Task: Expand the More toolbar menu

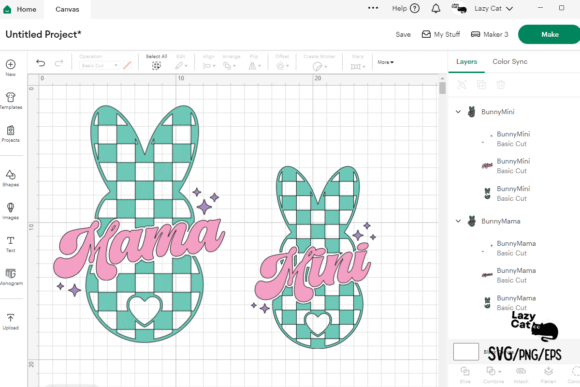Action: 385,62
